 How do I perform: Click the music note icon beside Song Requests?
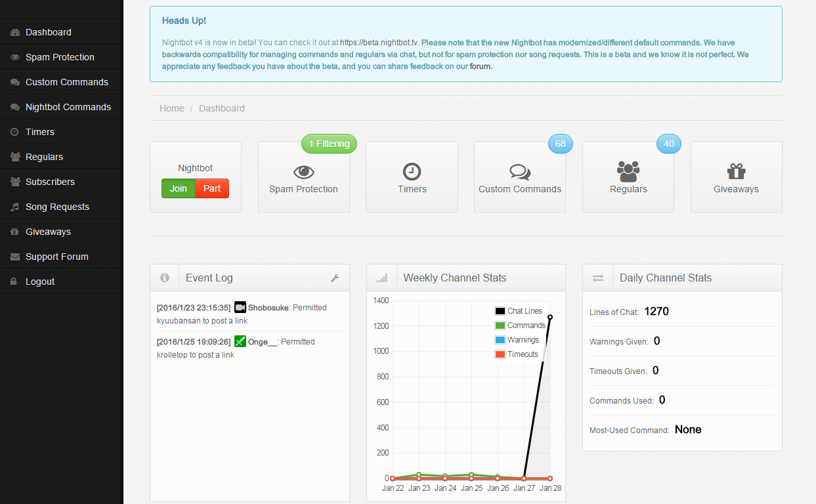(14, 207)
